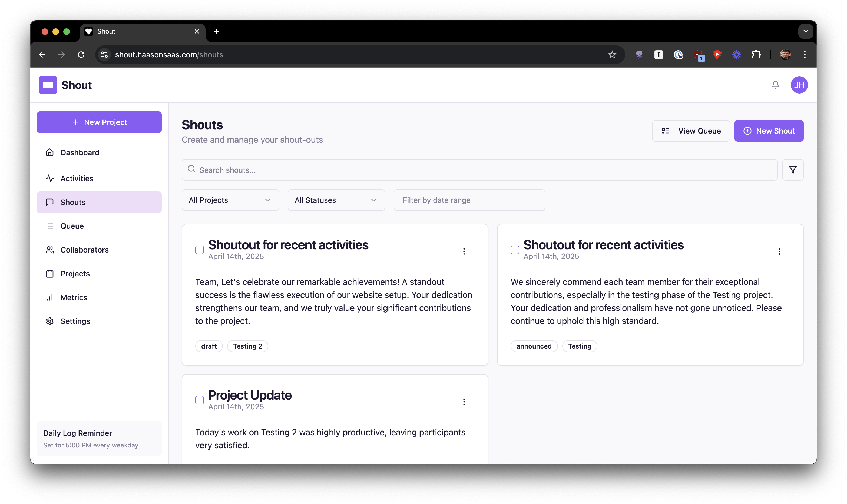Check the Project Update card checkbox
847x504 pixels.
[199, 400]
